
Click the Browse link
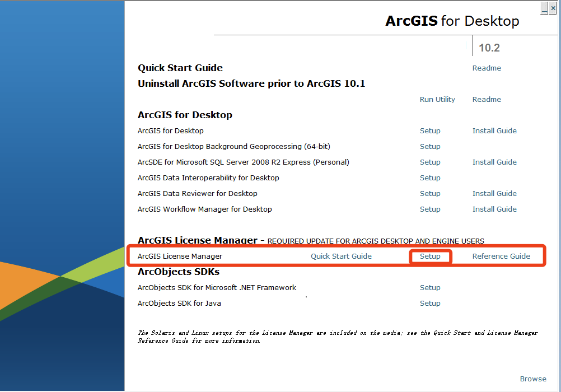[x=533, y=379]
